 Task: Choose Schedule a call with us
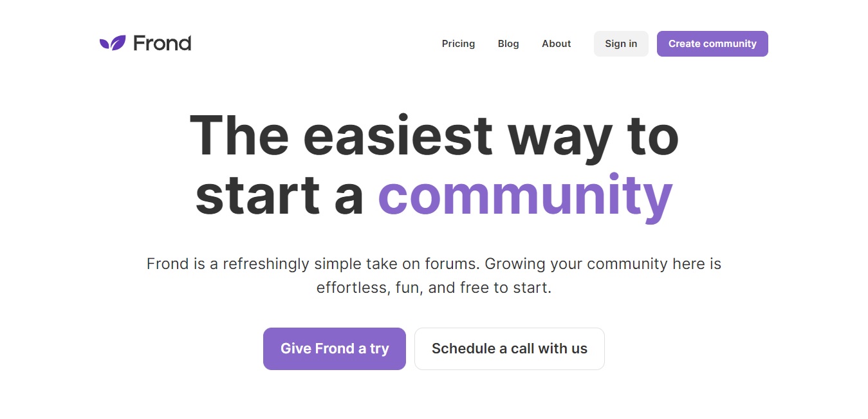pyautogui.click(x=510, y=349)
